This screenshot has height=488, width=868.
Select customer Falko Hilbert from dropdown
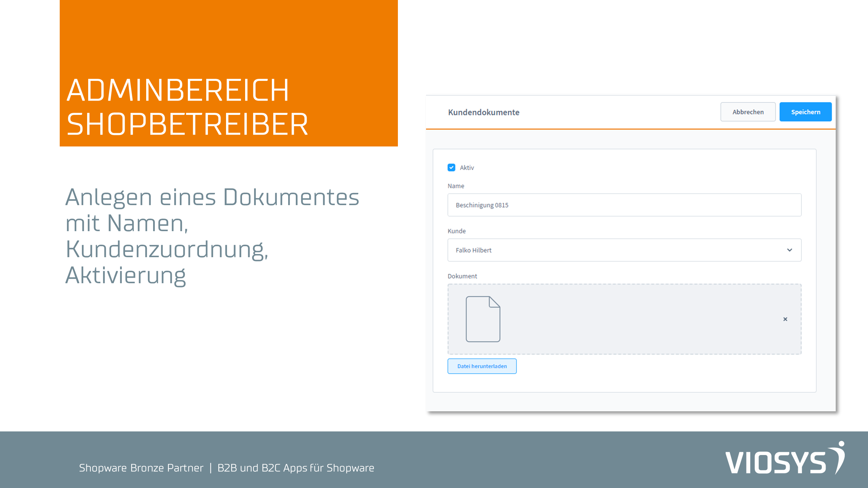point(624,250)
